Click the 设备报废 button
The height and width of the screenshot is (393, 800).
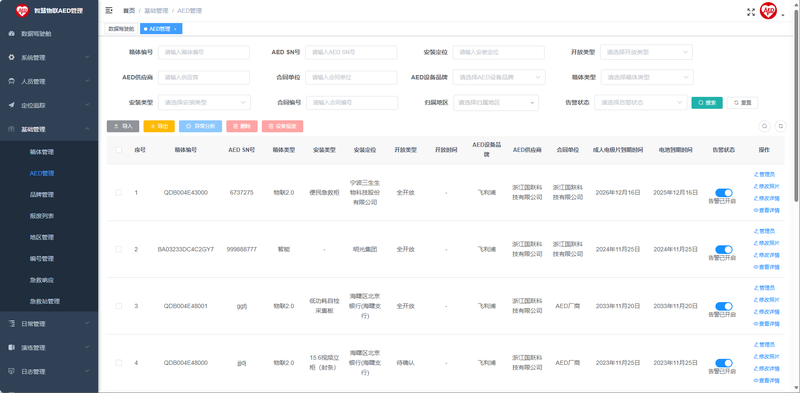pyautogui.click(x=283, y=126)
